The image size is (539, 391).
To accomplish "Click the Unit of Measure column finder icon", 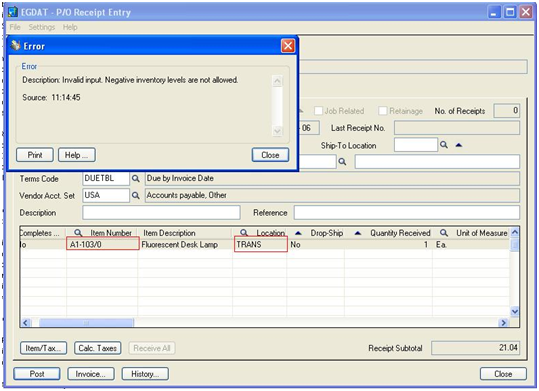I will click(x=444, y=233).
